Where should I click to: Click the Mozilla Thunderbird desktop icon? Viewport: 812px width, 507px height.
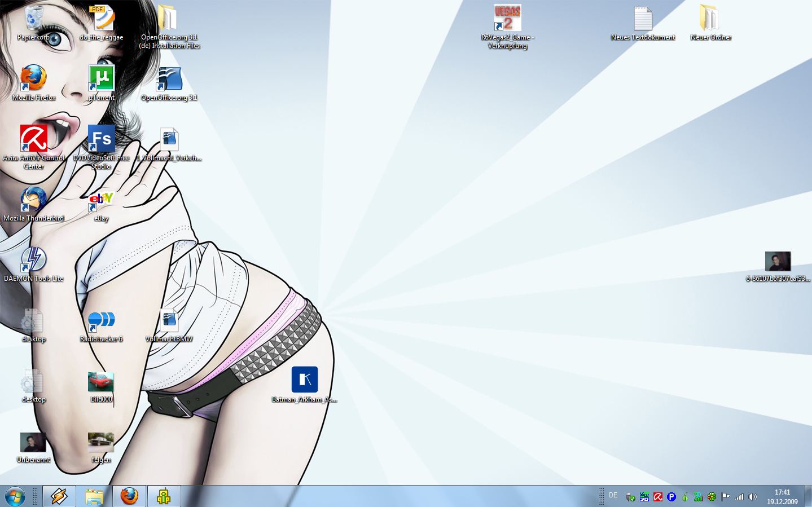pyautogui.click(x=34, y=200)
